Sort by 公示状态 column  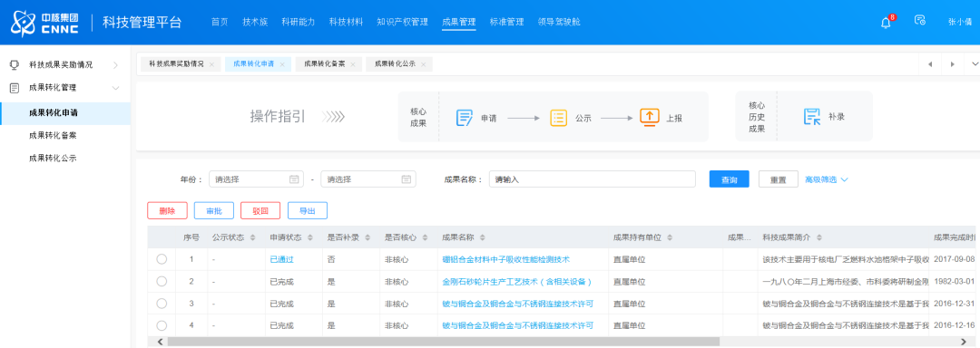pos(253,237)
